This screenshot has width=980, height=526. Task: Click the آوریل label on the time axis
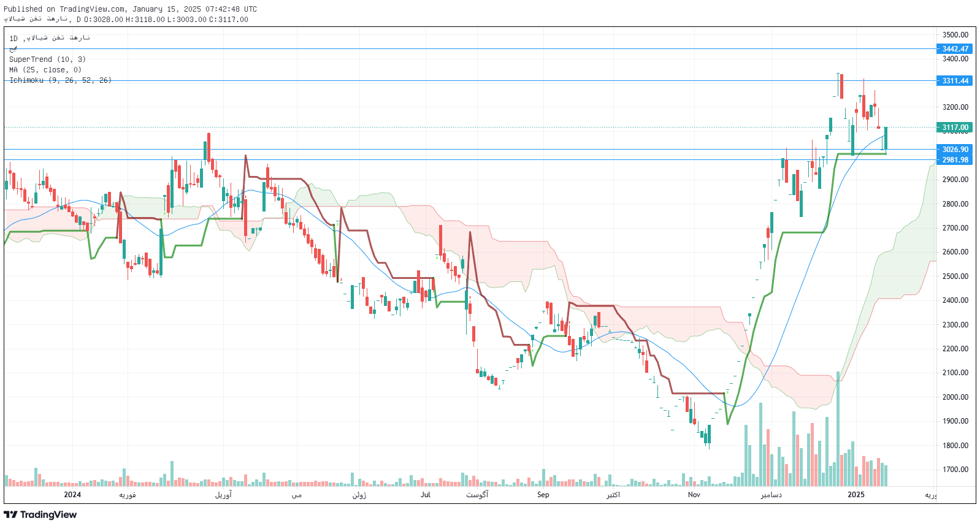[x=223, y=495]
